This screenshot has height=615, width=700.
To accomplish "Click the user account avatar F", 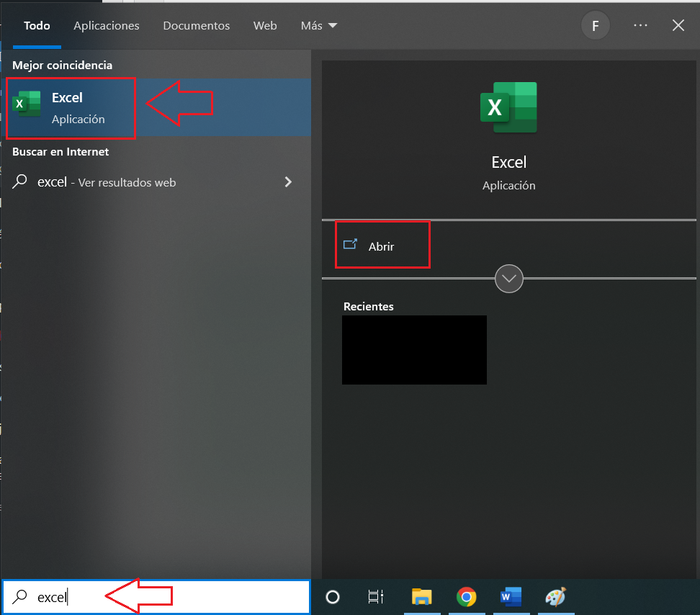I will click(595, 26).
